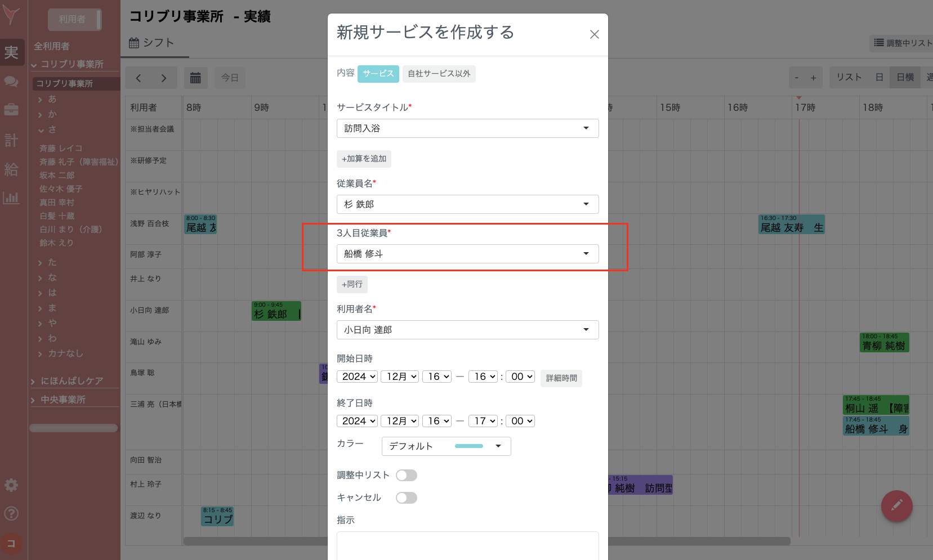
Task: Open the bar chart icon in sidebar
Action: click(x=11, y=198)
